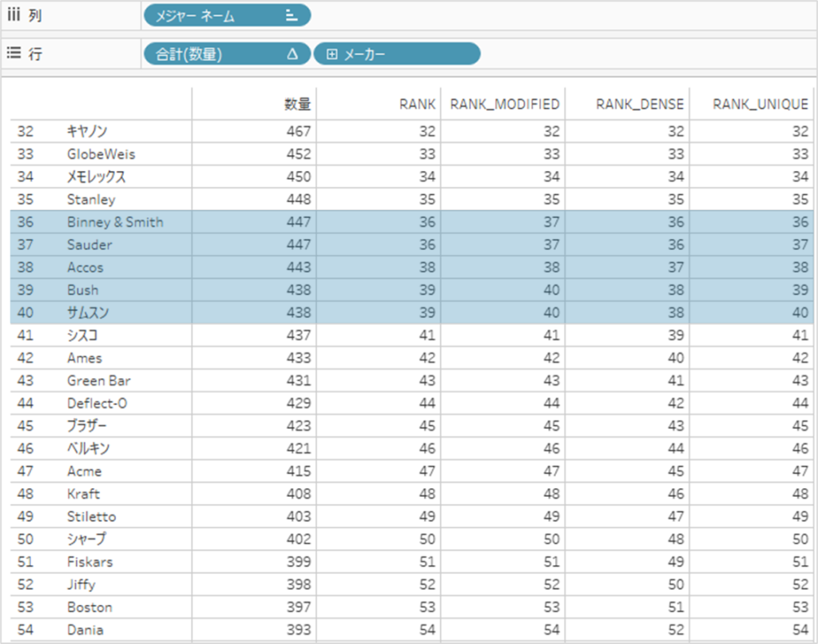Image resolution: width=818 pixels, height=644 pixels.
Task: Click quantity value 452 for GlobeWeis
Action: (299, 154)
